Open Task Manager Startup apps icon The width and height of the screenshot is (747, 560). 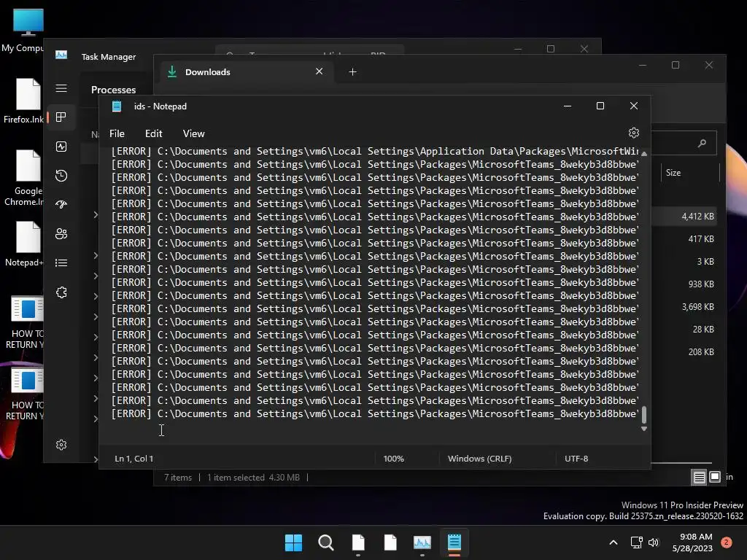(61, 205)
